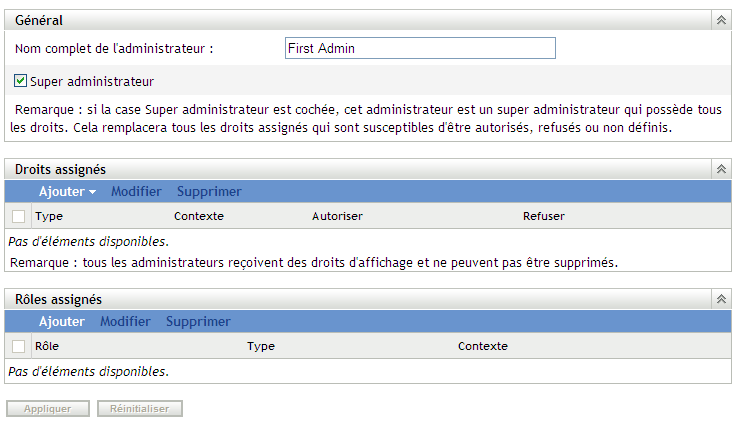Collapse the Général panel chevron icon

click(x=719, y=20)
